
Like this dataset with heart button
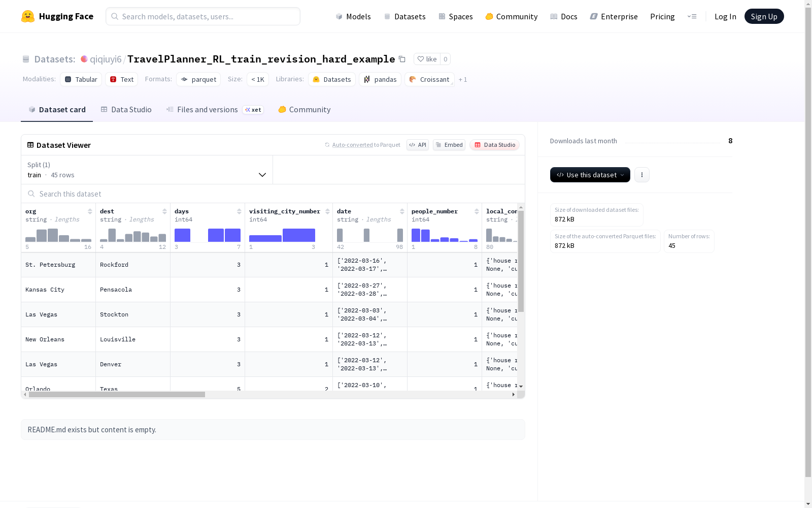click(x=427, y=59)
